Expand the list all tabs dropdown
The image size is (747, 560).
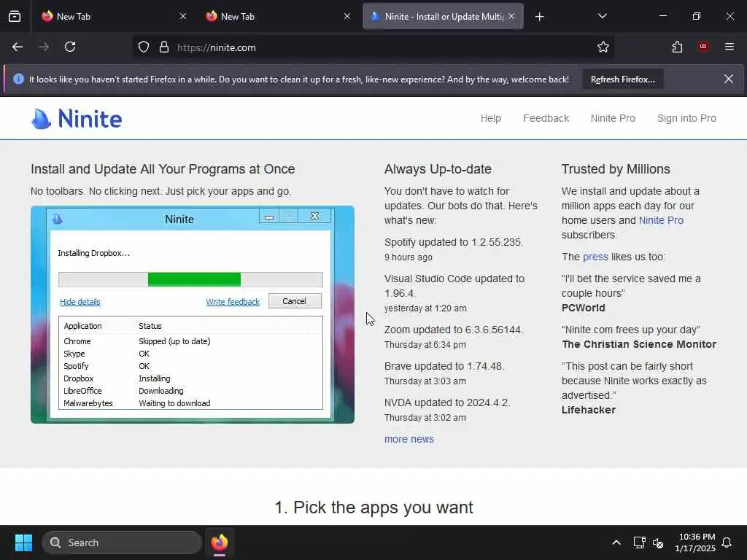602,16
